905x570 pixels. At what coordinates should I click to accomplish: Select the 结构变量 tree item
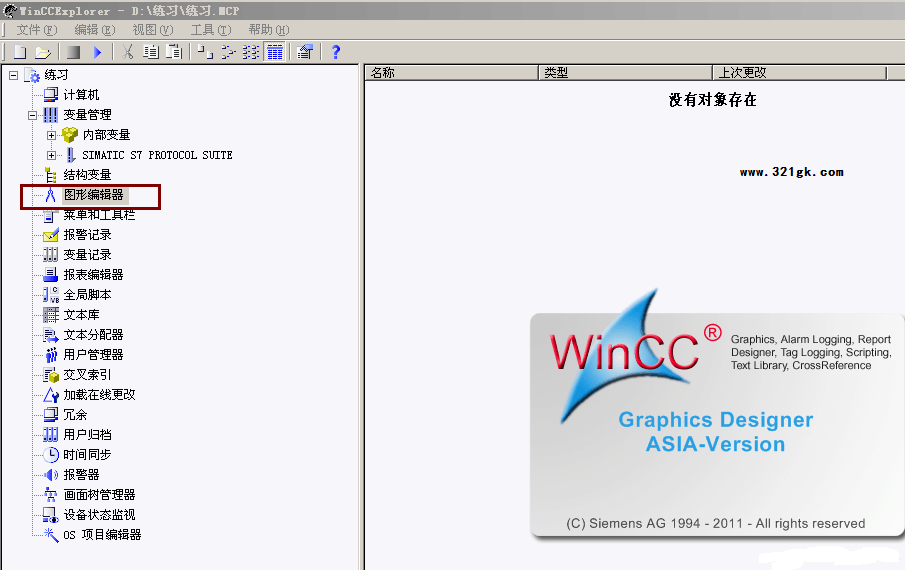point(87,175)
